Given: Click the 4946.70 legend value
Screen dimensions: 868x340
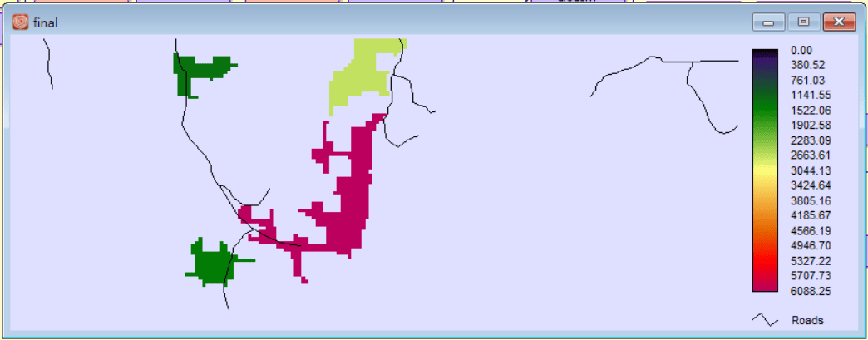Looking at the screenshot, I should tap(811, 246).
